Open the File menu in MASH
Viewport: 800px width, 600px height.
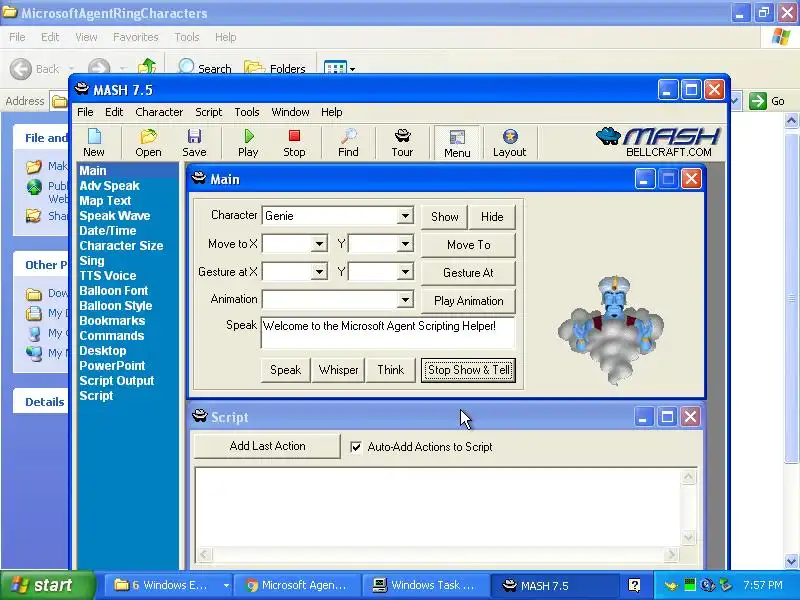click(85, 112)
